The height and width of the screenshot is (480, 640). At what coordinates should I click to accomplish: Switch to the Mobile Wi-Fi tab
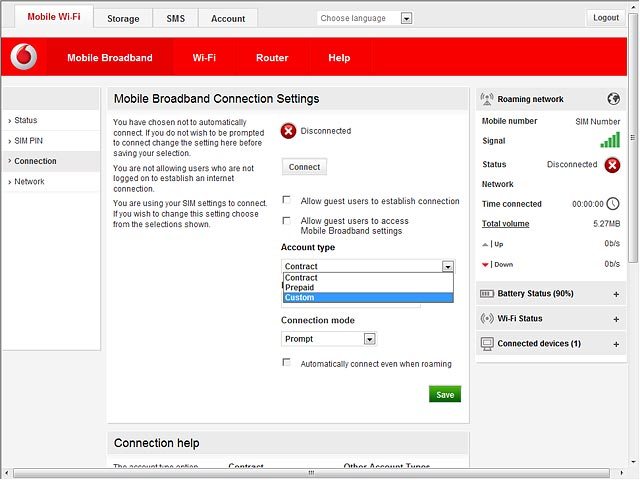pos(54,17)
